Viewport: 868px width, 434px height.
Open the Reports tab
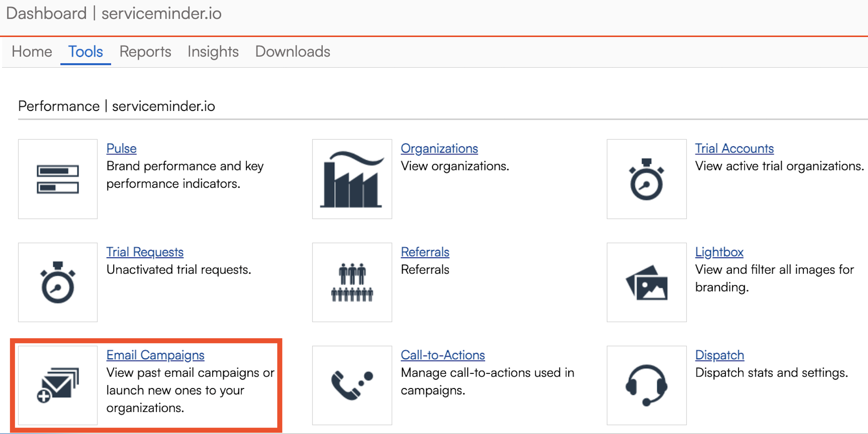coord(145,52)
